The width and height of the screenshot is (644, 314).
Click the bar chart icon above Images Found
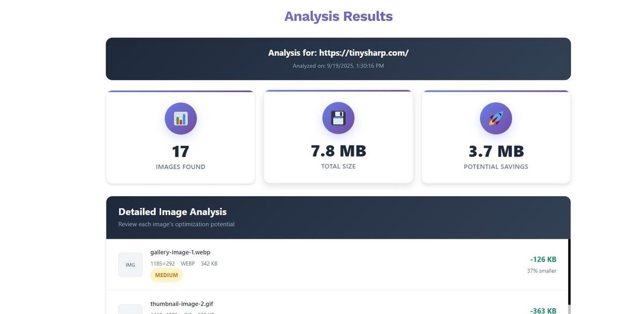point(181,117)
